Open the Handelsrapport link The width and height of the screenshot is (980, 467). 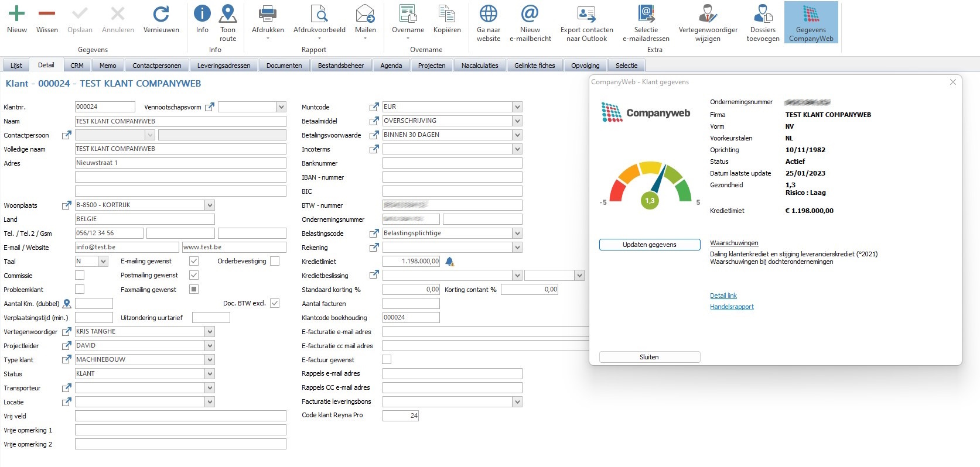(732, 307)
